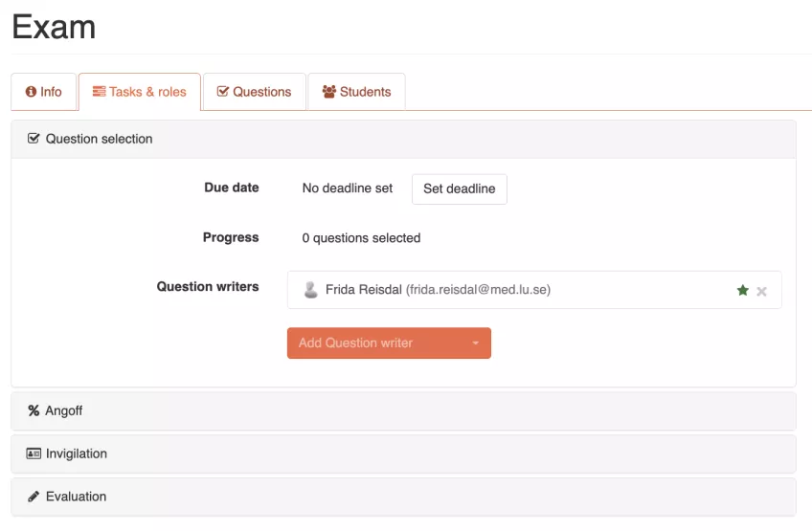Click the checkmark icon on Questions tab
This screenshot has width=812, height=531.
click(223, 92)
